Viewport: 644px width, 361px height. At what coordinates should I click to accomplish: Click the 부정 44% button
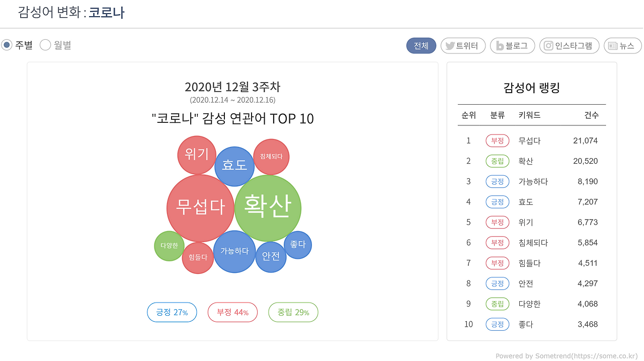pyautogui.click(x=232, y=312)
